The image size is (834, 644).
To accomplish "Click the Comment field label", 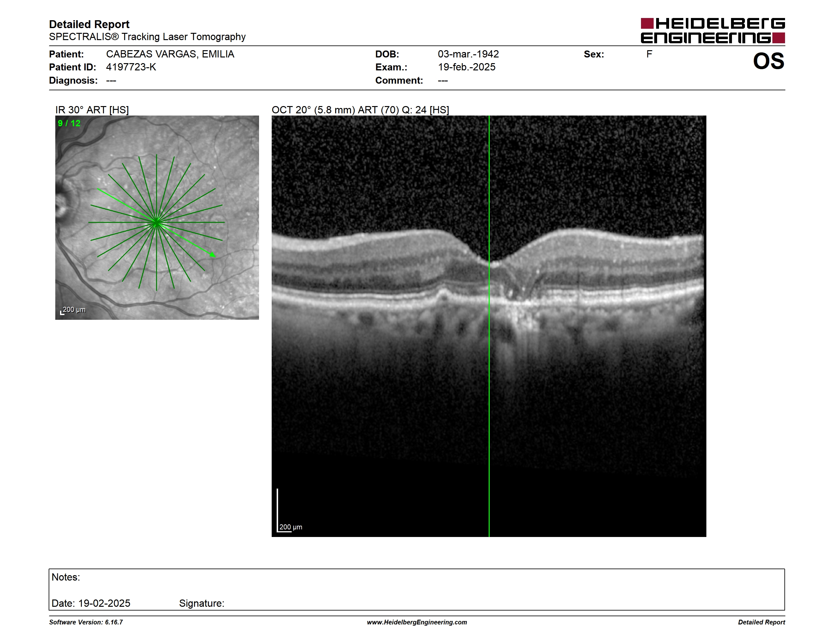I will pyautogui.click(x=399, y=80).
